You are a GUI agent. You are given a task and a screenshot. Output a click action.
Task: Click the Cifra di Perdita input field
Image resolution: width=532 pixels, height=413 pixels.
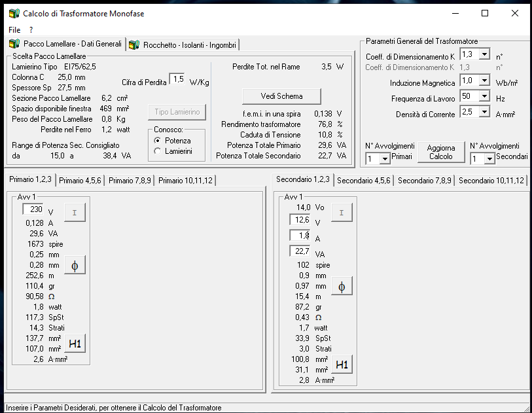pyautogui.click(x=177, y=79)
